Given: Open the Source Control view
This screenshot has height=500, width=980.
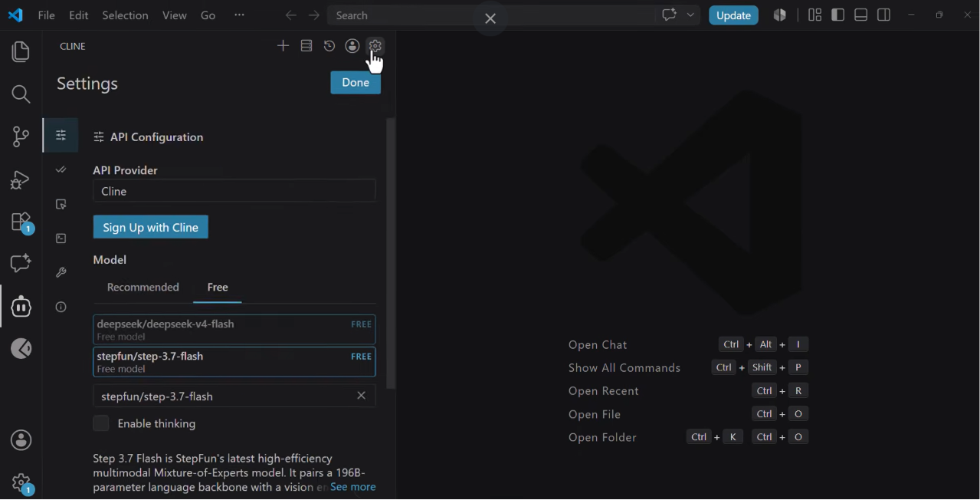Looking at the screenshot, I should coord(21,137).
